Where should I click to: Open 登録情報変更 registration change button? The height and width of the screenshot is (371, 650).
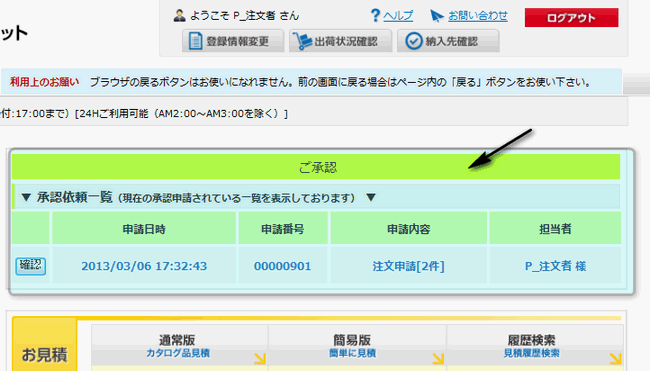click(233, 41)
